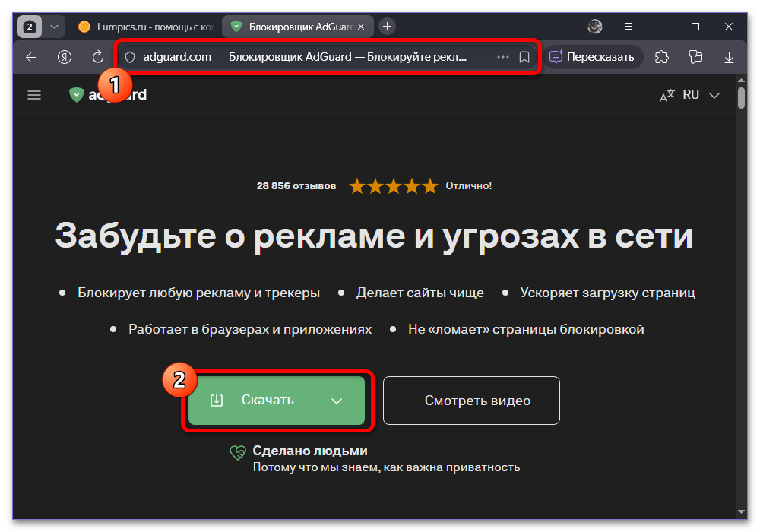Viewport: 760px width, 532px height.
Task: Click the five-star rating
Action: coord(394,186)
